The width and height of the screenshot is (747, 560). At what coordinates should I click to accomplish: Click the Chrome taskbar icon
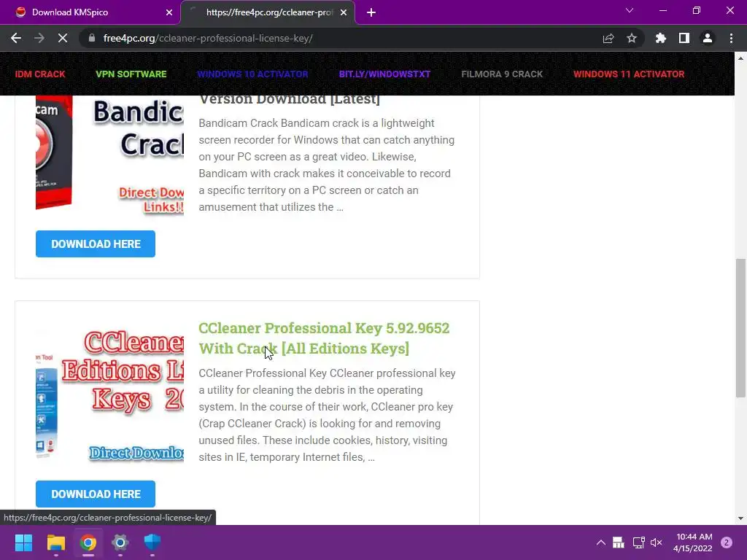(x=88, y=542)
